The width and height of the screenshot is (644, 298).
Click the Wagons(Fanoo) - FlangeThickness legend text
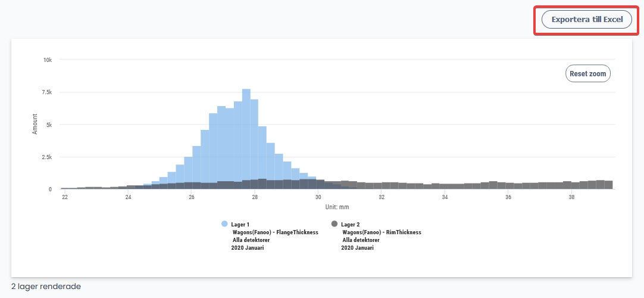pos(275,232)
